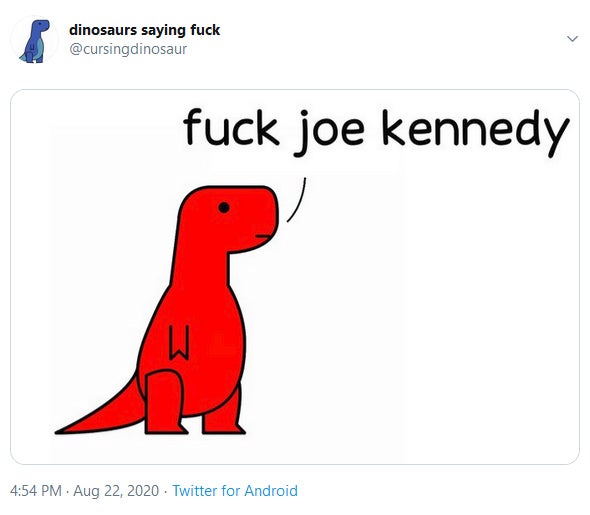Click the black eye of the red dinosaur
The height and width of the screenshot is (515, 590).
[224, 207]
